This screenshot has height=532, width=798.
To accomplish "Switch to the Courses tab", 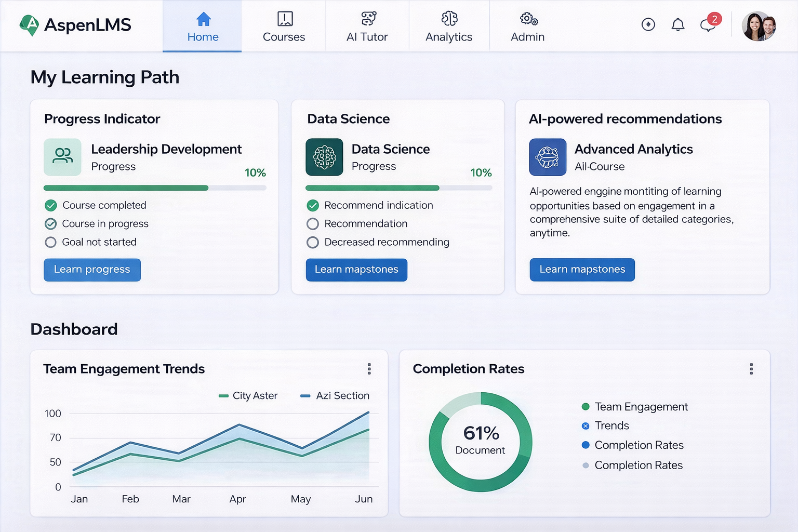I will (284, 26).
